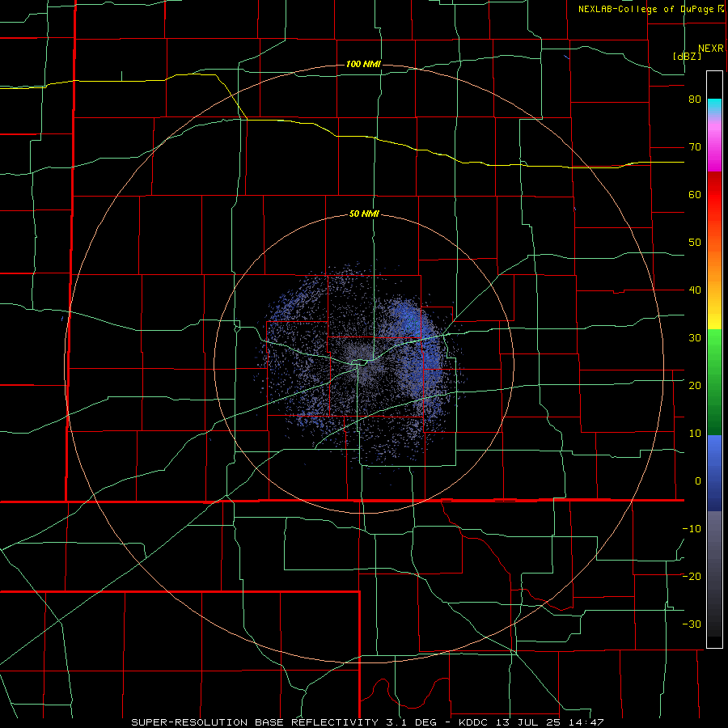
Task: Click the green band of the color bar
Action: 714,382
